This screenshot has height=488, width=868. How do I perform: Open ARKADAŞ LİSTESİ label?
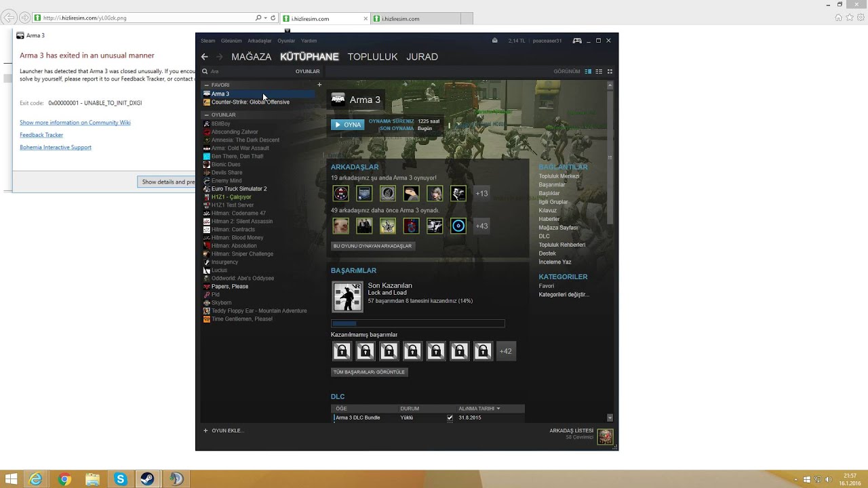click(571, 430)
